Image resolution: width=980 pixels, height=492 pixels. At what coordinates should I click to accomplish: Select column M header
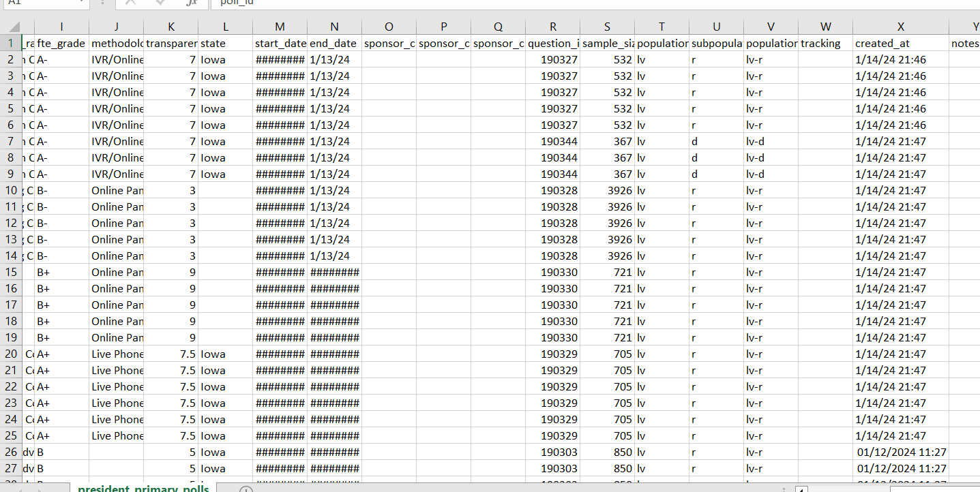(280, 27)
